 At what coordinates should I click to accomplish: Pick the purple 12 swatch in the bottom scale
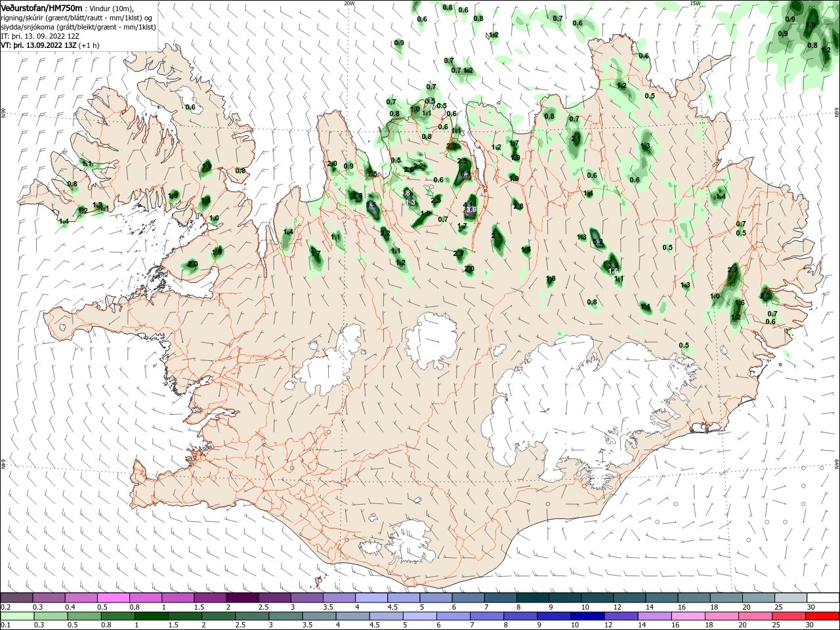[x=621, y=616]
